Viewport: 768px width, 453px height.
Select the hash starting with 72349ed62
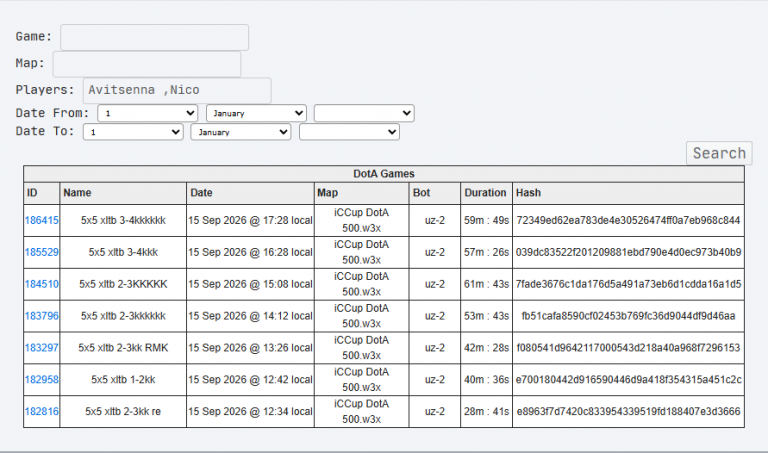tap(628, 220)
